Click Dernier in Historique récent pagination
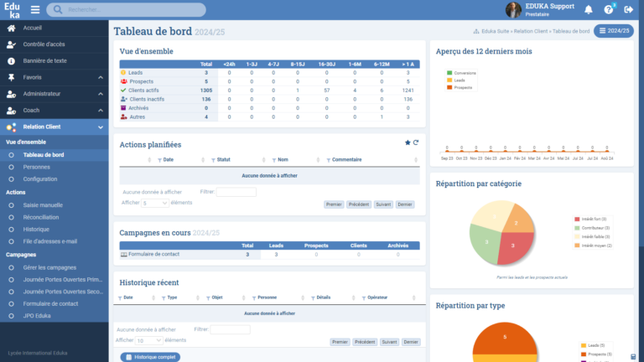 [x=411, y=342]
